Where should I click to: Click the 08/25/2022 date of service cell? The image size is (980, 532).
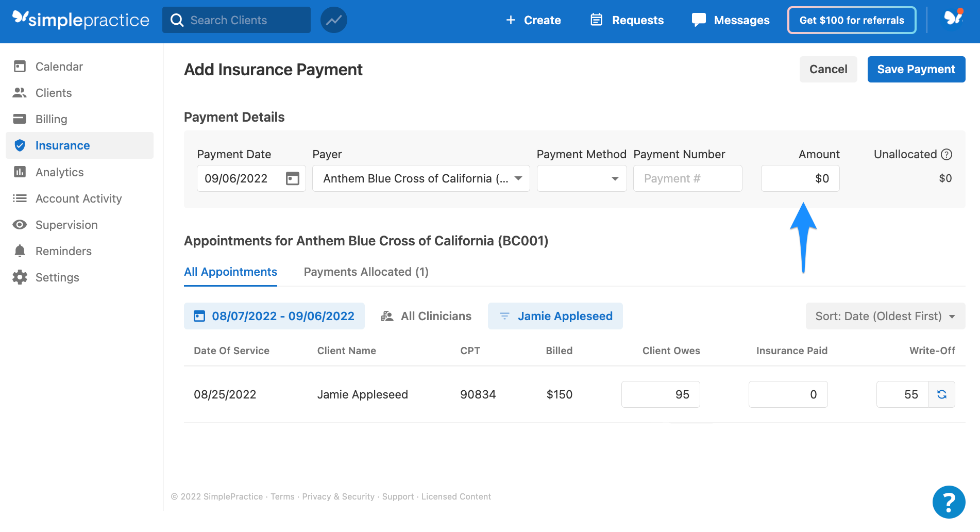(225, 394)
